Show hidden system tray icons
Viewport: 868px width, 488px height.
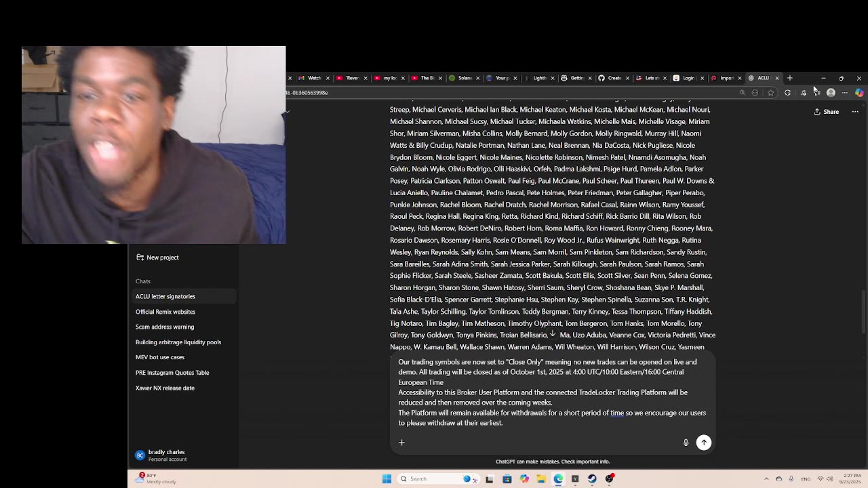[x=766, y=479]
